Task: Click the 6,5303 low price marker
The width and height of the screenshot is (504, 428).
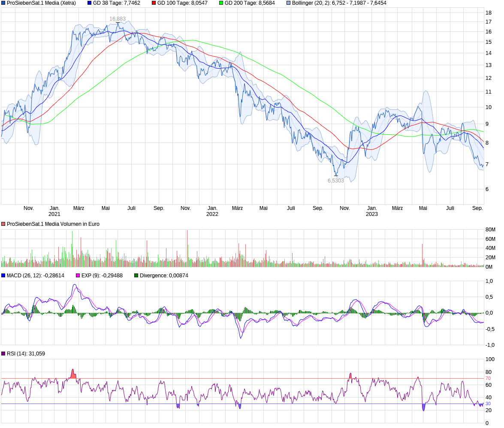Action: click(336, 181)
